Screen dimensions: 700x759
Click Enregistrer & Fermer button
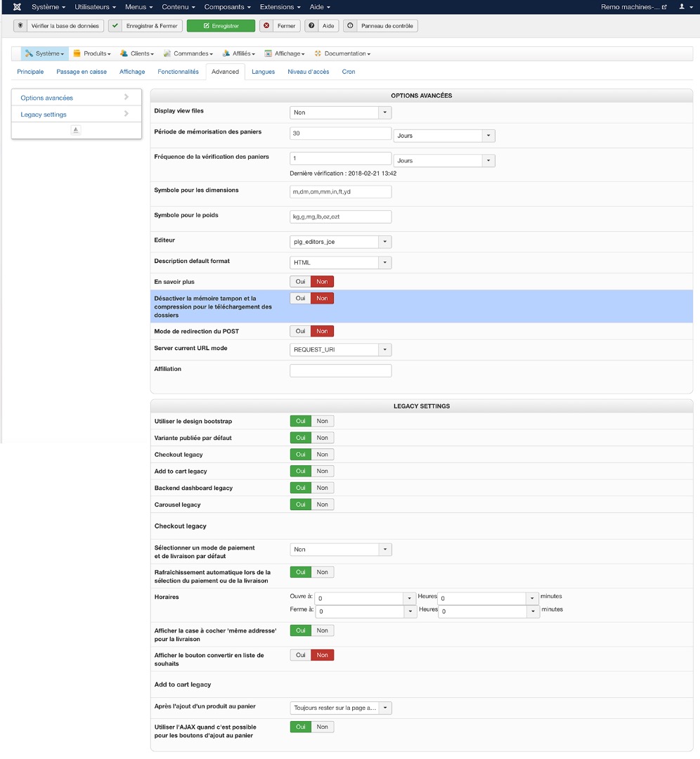coord(145,26)
